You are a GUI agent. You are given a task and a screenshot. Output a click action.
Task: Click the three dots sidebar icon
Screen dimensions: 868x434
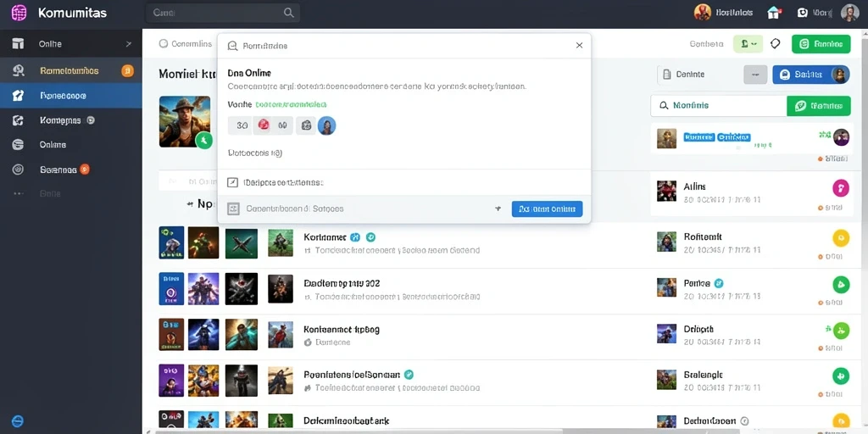pyautogui.click(x=19, y=194)
